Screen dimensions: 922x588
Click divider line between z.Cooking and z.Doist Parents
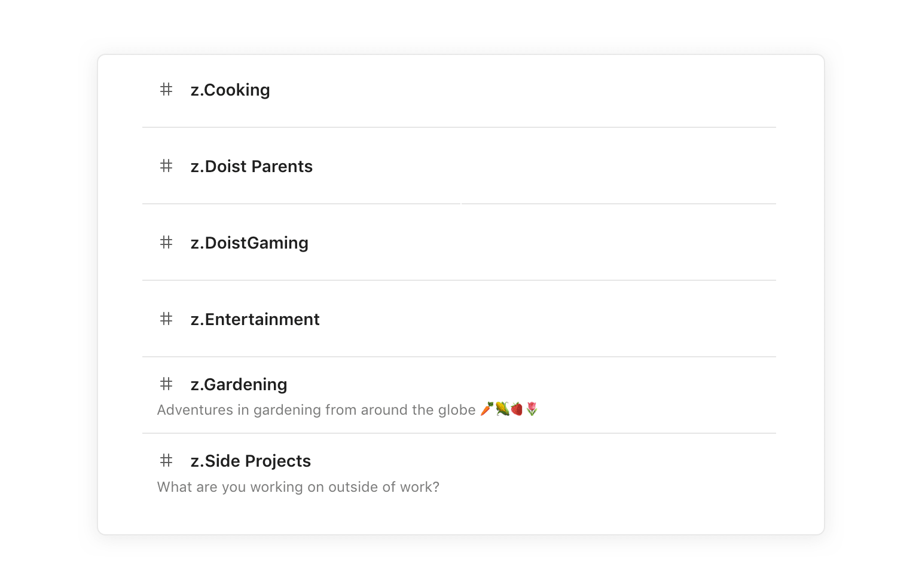459,127
